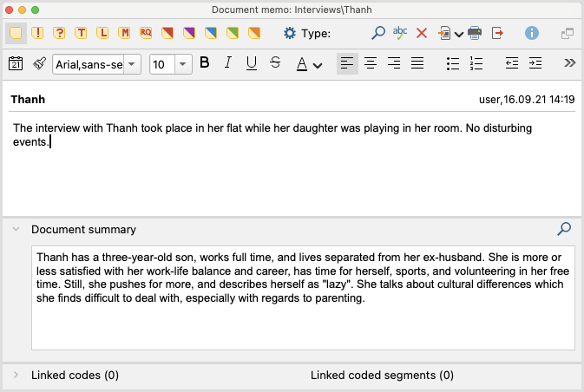
Task: Show more toolbar options with double chevron
Action: pos(570,63)
